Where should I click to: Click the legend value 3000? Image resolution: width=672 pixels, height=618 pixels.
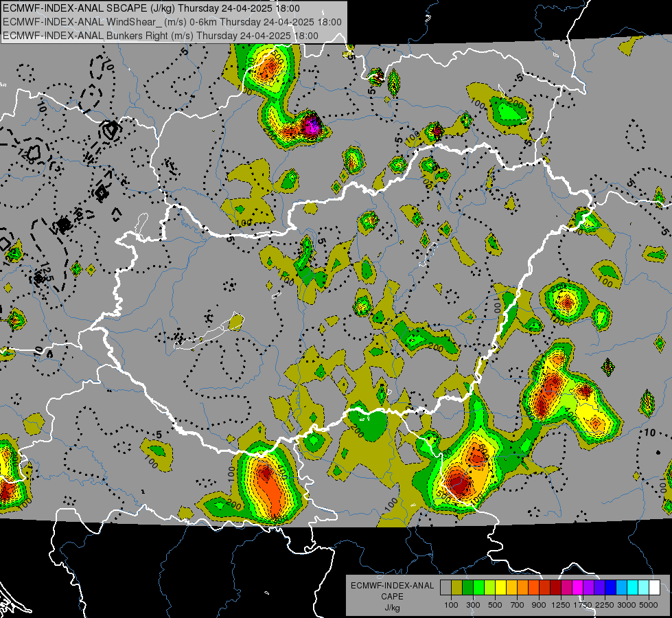point(627,605)
